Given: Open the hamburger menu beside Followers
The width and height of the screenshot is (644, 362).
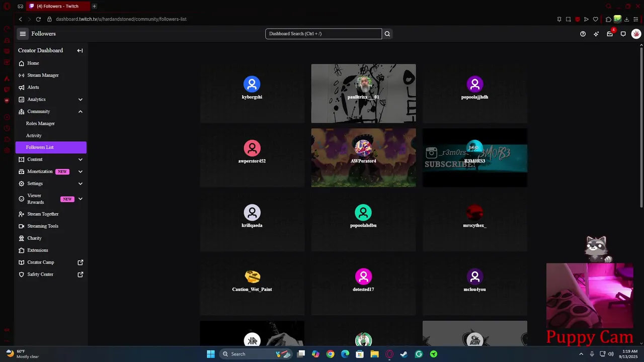Looking at the screenshot, I should click(x=23, y=34).
